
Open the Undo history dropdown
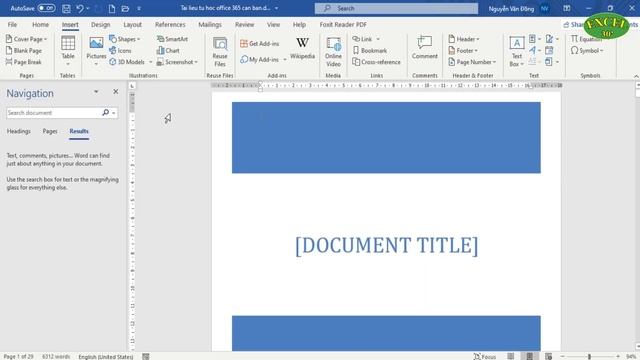88,8
